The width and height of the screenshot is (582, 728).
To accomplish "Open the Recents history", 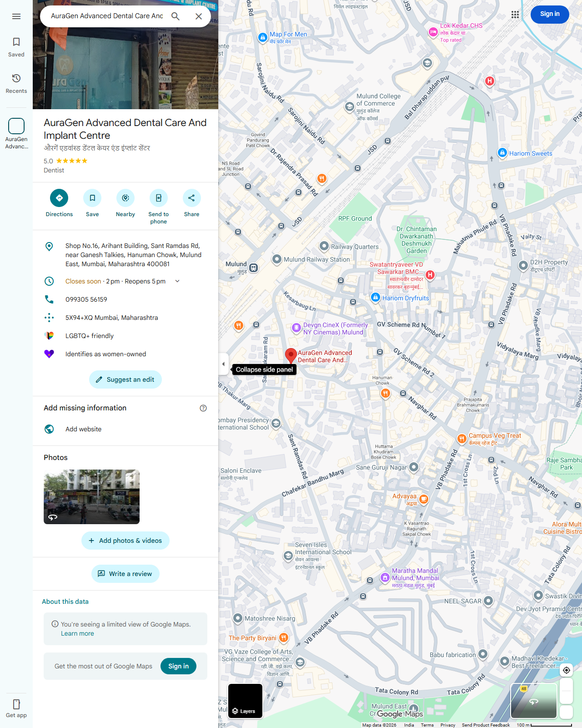I will point(16,84).
